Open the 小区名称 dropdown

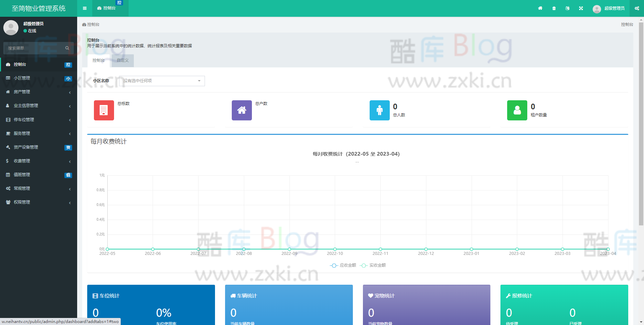pos(162,81)
